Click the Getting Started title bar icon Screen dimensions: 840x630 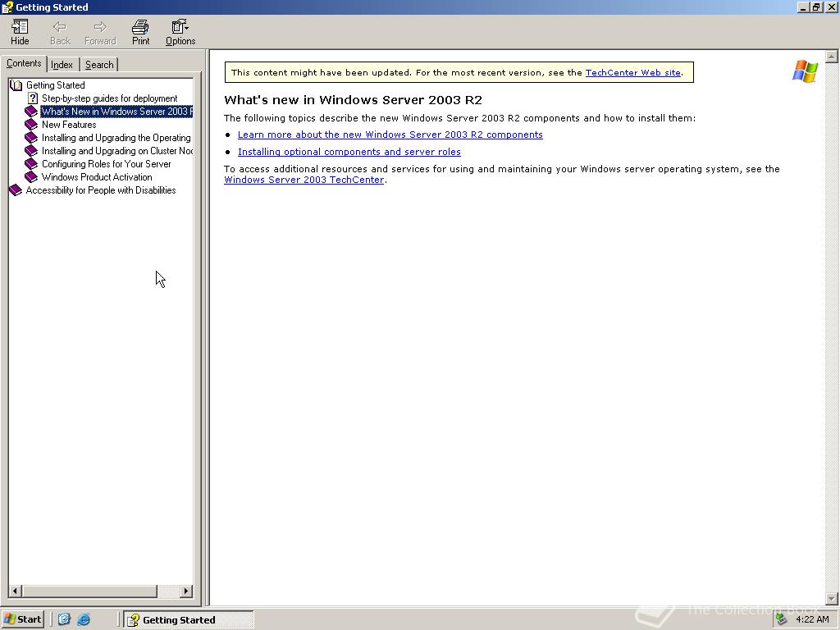(7, 7)
